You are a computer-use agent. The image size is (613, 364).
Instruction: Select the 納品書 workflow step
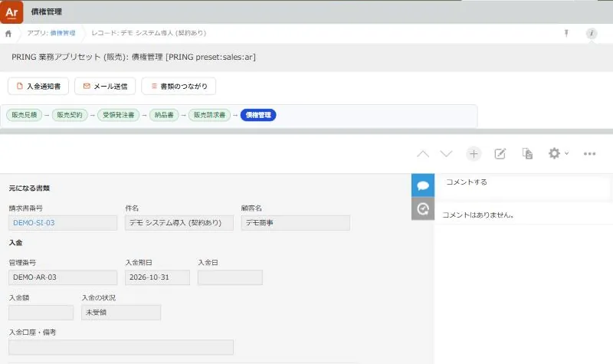pyautogui.click(x=164, y=115)
